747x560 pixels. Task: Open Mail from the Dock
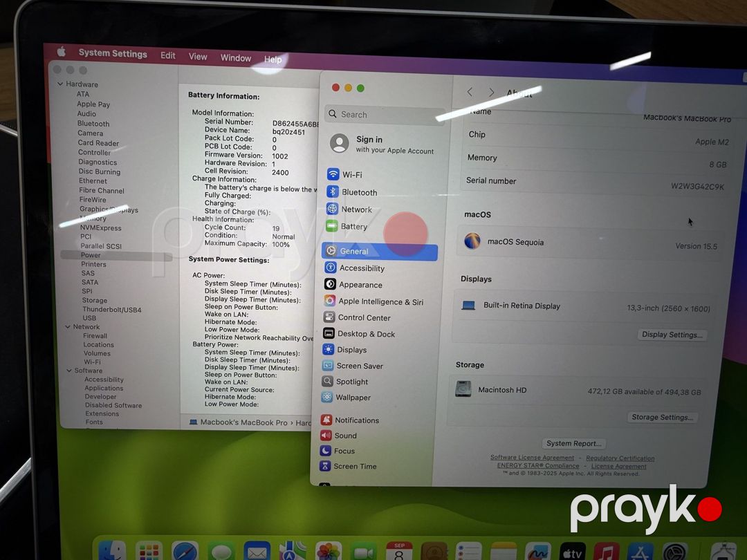(257, 552)
